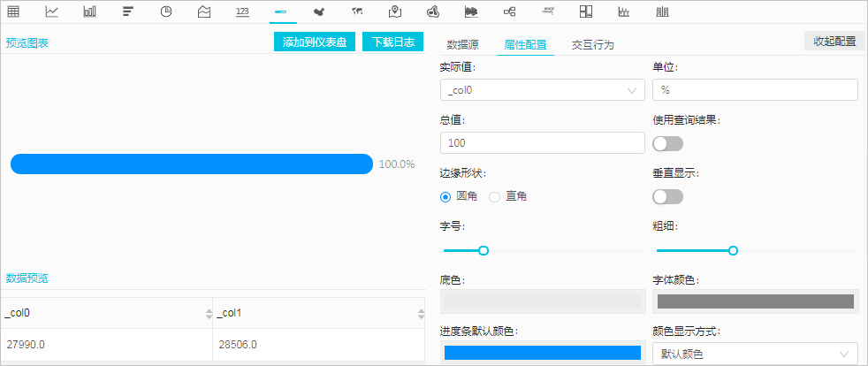Click the 添加到仪表盘 button
Image resolution: width=868 pixels, height=366 pixels.
[x=315, y=42]
